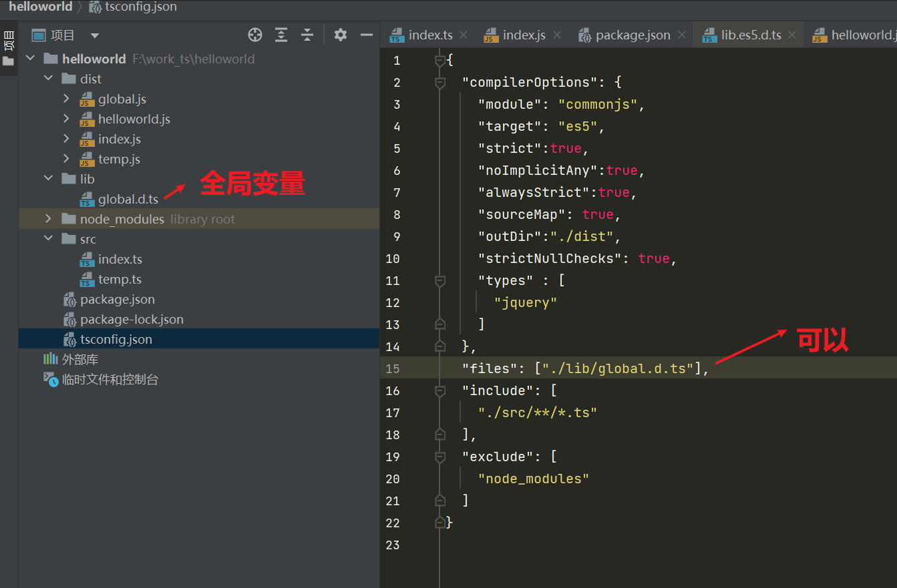Viewport: 897px width, 588px height.
Task: Collapse the dist folder
Action: 49,79
